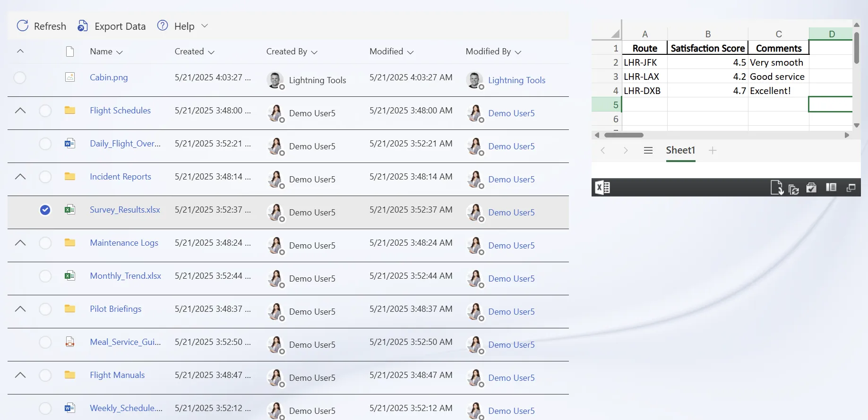Collapse the Flight Schedules folder group
The image size is (868, 420).
(20, 111)
